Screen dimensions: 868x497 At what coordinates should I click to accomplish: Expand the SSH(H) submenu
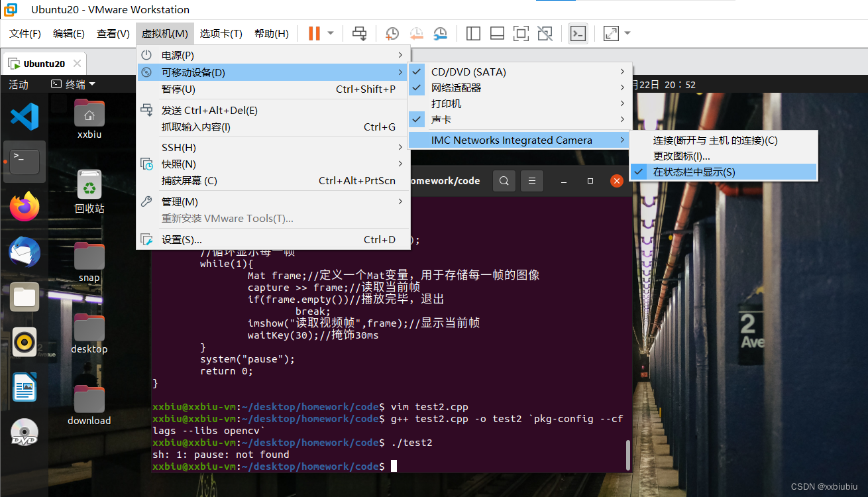click(274, 147)
